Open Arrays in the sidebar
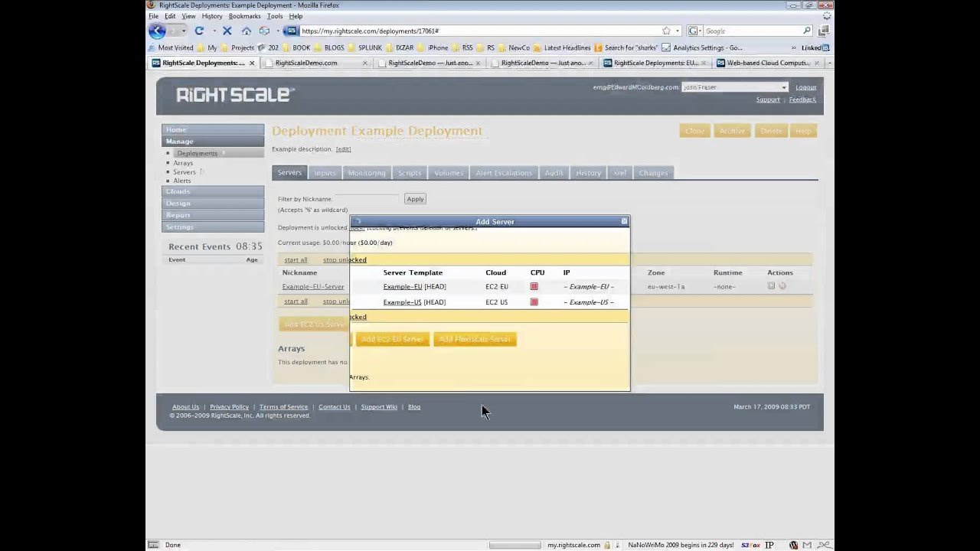 pos(183,163)
